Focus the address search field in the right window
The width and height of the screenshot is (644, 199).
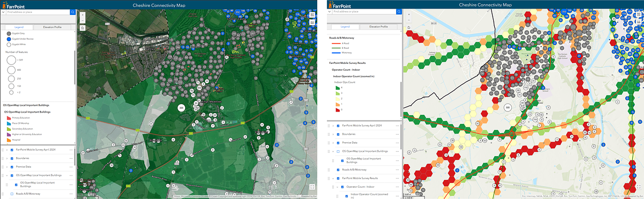[x=363, y=11]
